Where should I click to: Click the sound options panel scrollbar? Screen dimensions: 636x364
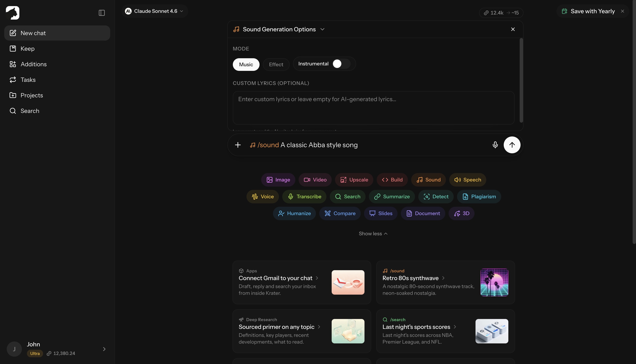coord(521,80)
